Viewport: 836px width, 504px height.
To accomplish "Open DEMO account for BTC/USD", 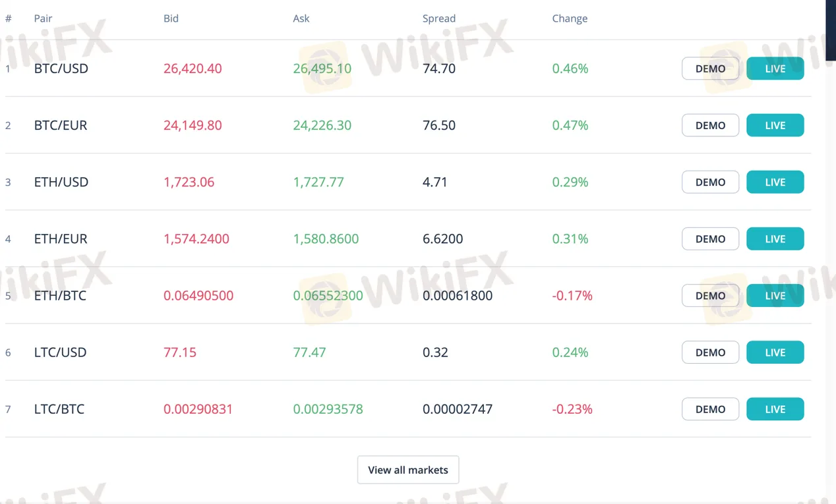I will [x=710, y=69].
